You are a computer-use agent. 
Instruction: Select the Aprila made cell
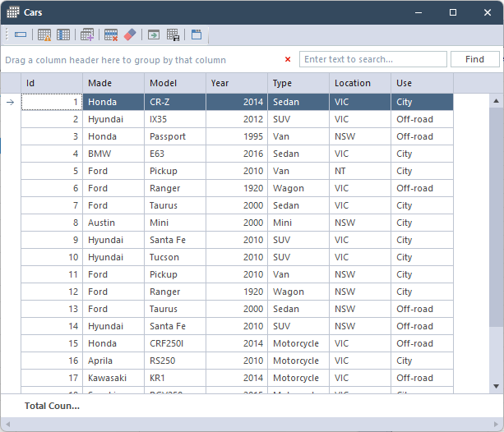coord(113,361)
